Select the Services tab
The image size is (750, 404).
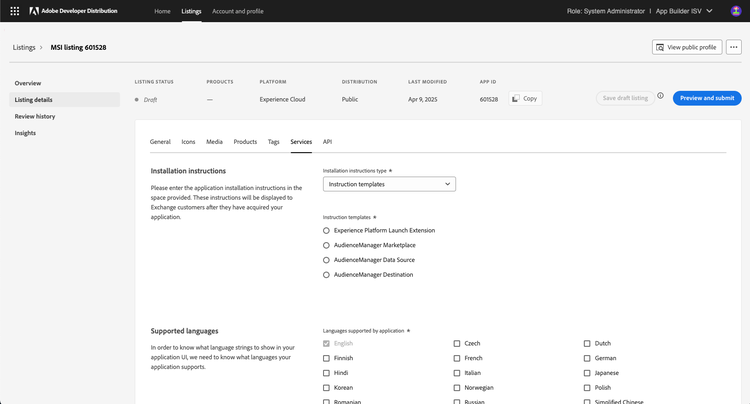pos(301,142)
